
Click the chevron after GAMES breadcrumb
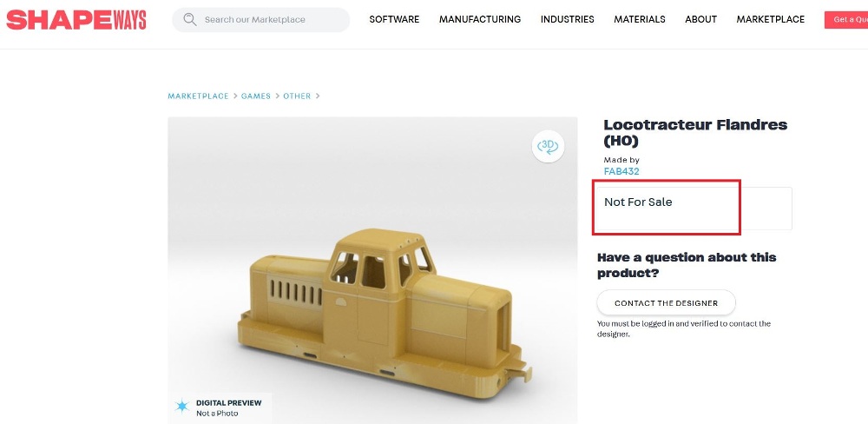278,96
